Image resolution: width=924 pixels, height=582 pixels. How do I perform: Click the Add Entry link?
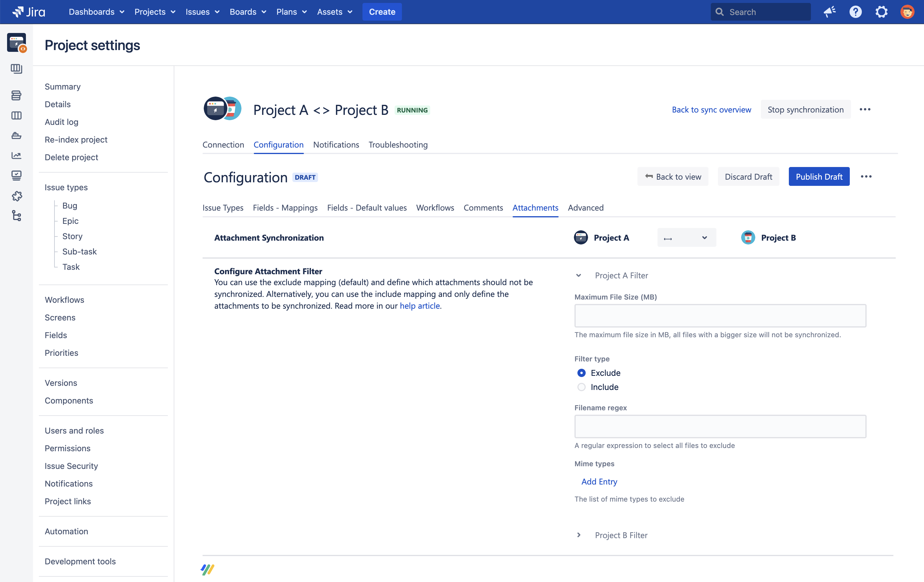click(599, 482)
